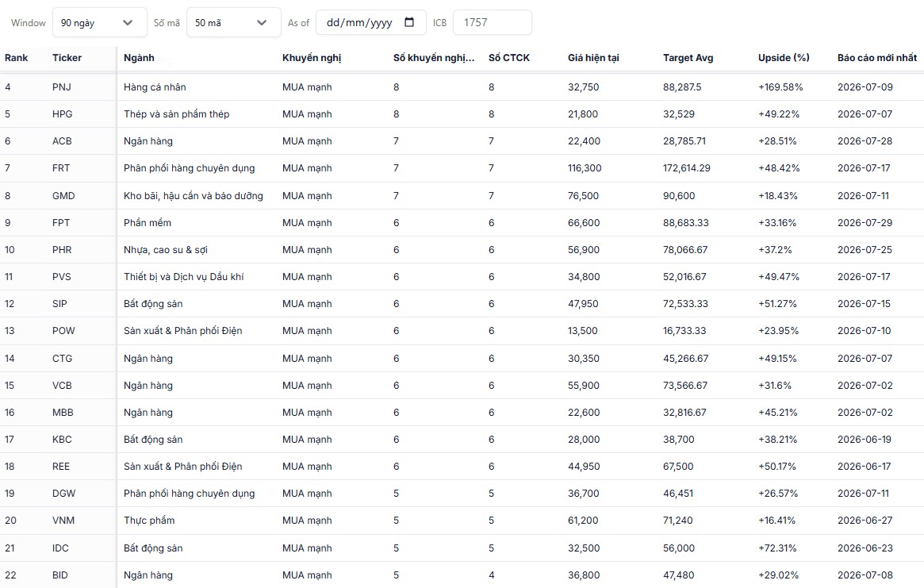
Task: Click Kho bãi, hậu cần và bảo dưỡng cell
Action: click(194, 196)
